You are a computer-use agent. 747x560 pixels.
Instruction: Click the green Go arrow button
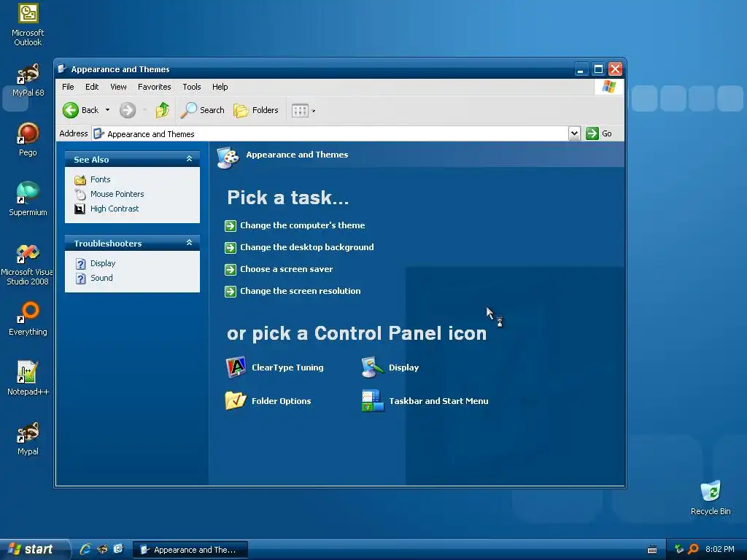(x=592, y=133)
